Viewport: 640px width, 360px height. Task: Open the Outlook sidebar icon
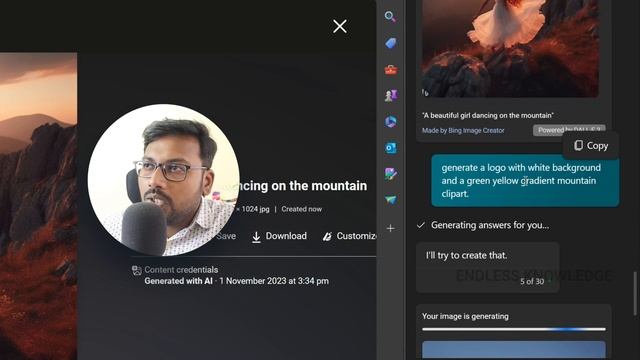(391, 148)
